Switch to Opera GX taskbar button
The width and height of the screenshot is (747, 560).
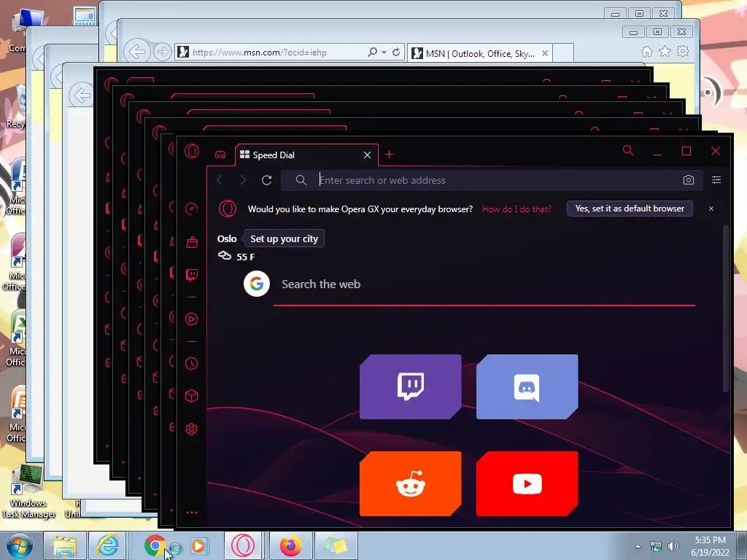coord(242,545)
